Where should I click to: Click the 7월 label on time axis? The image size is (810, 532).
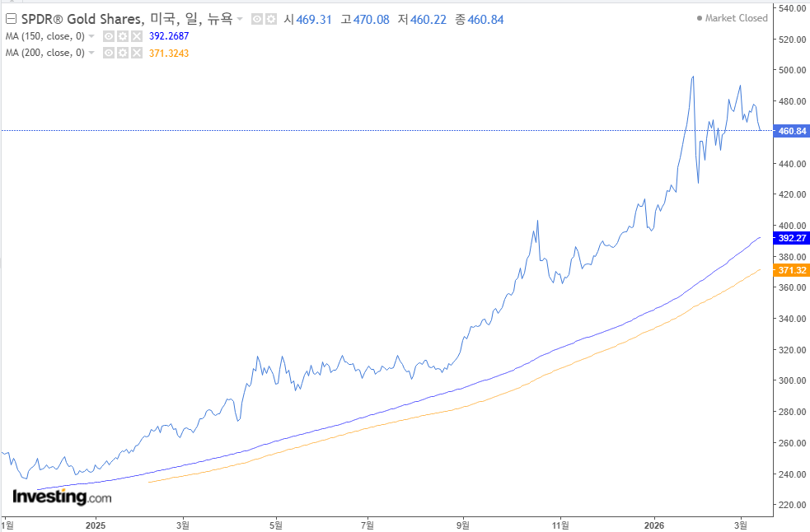[x=368, y=525]
